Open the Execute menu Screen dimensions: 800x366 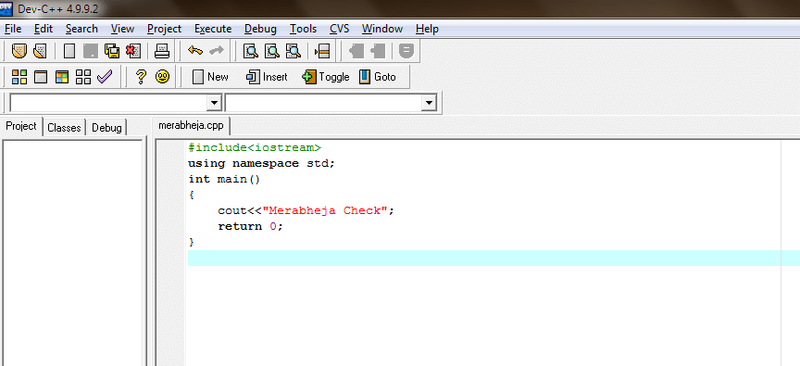click(x=213, y=29)
